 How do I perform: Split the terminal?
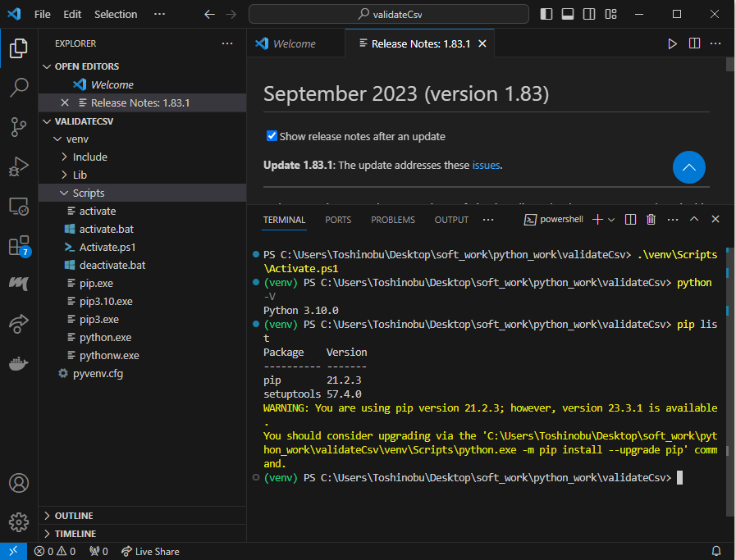(629, 220)
